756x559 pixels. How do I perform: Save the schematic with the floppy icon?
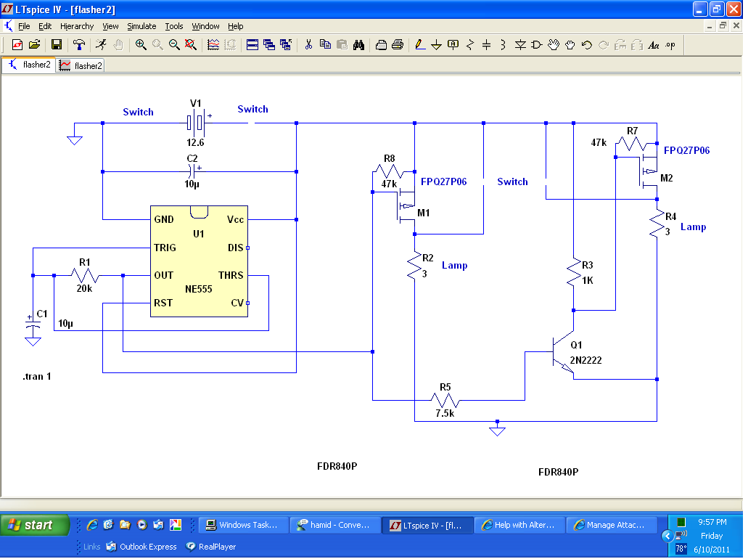tap(57, 45)
